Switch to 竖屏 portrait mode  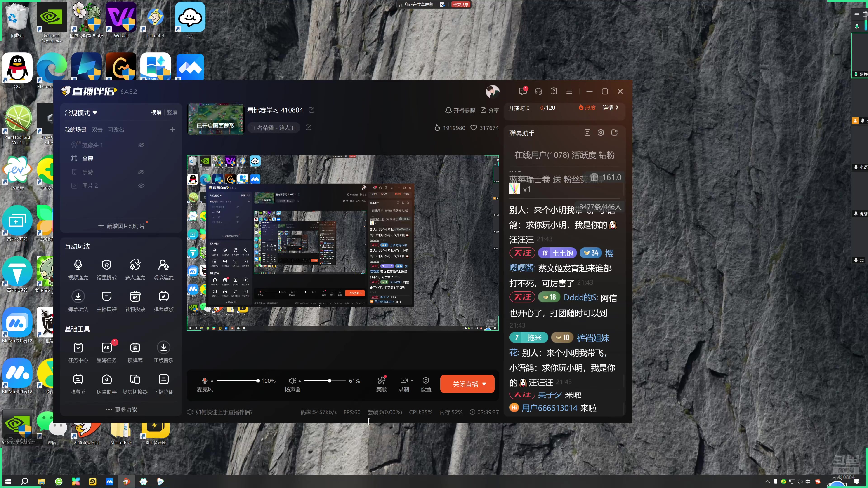[x=172, y=113]
